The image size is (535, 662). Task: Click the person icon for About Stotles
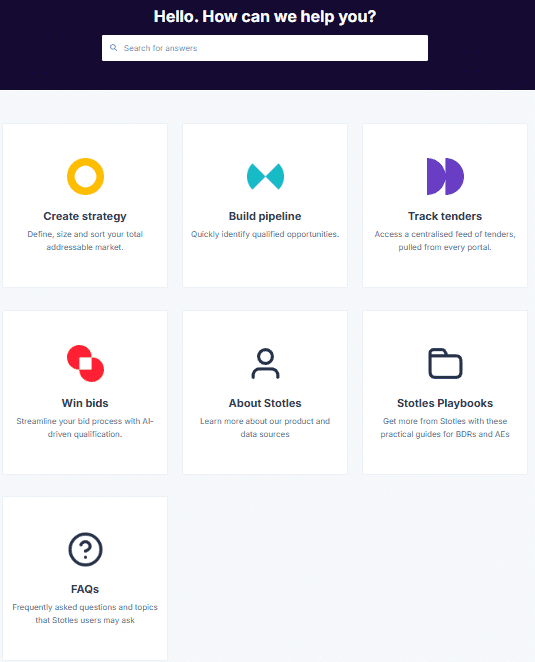click(x=265, y=364)
